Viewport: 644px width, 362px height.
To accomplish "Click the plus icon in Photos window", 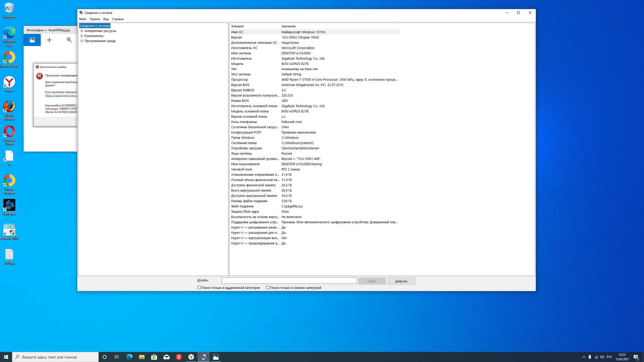I will click(x=49, y=40).
